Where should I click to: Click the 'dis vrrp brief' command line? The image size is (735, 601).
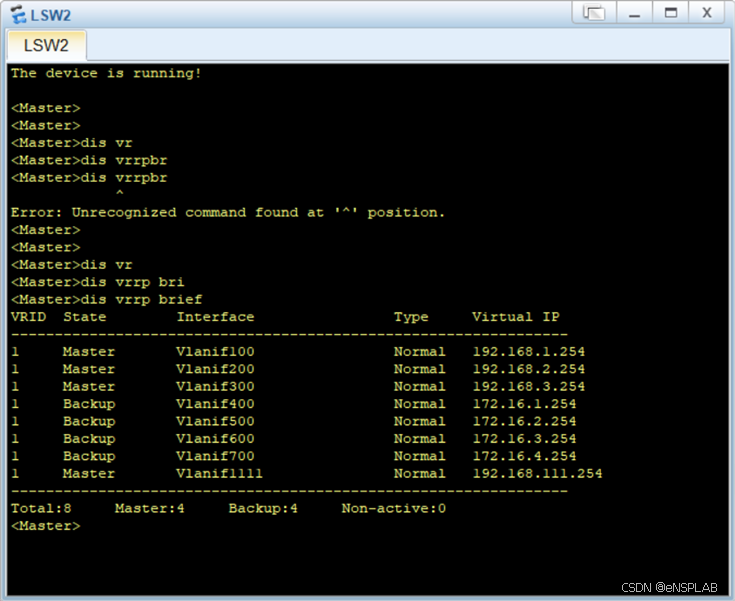point(106,299)
